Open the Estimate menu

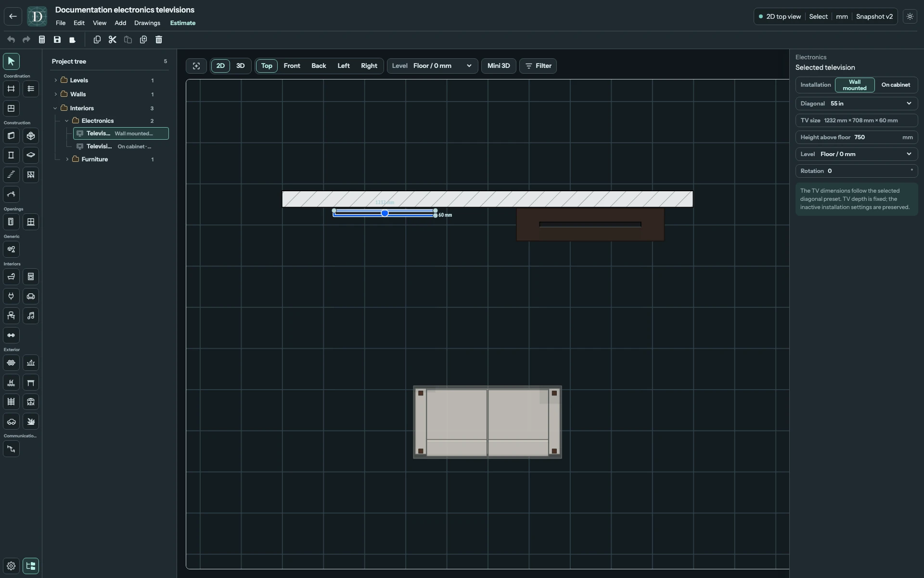coord(183,23)
